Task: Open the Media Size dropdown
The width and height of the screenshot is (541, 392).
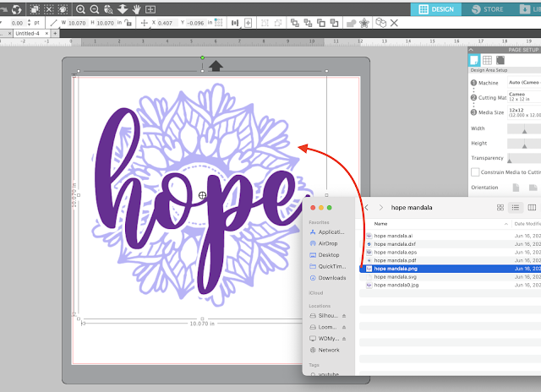Action: coord(524,112)
